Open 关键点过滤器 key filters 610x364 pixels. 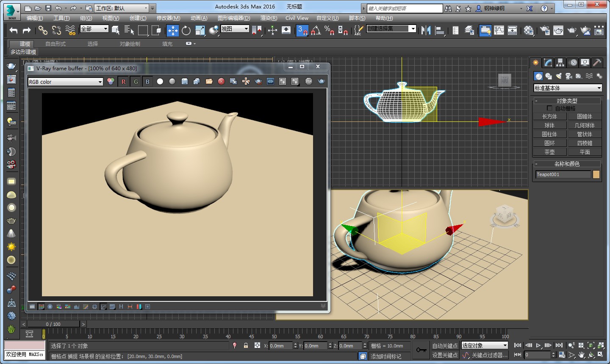pyautogui.click(x=490, y=355)
